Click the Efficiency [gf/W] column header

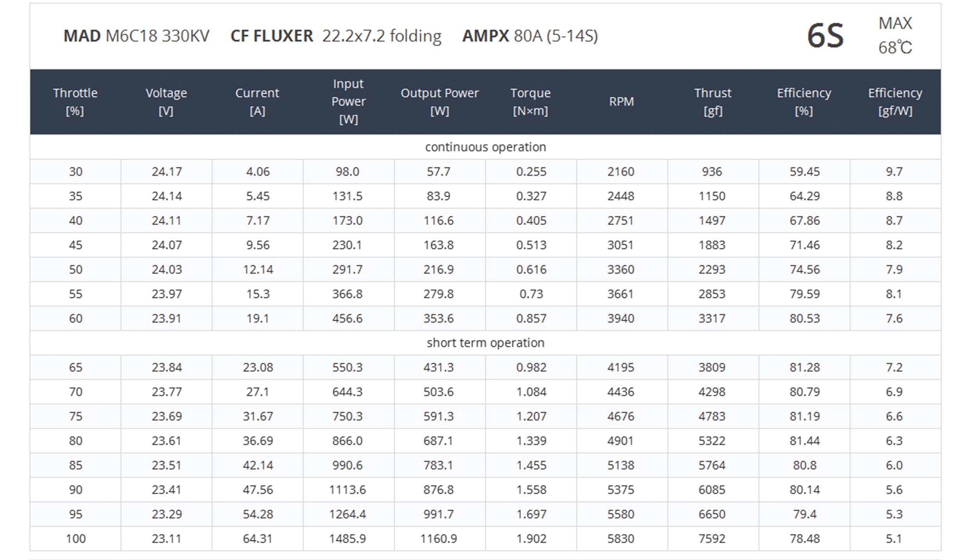click(x=895, y=102)
